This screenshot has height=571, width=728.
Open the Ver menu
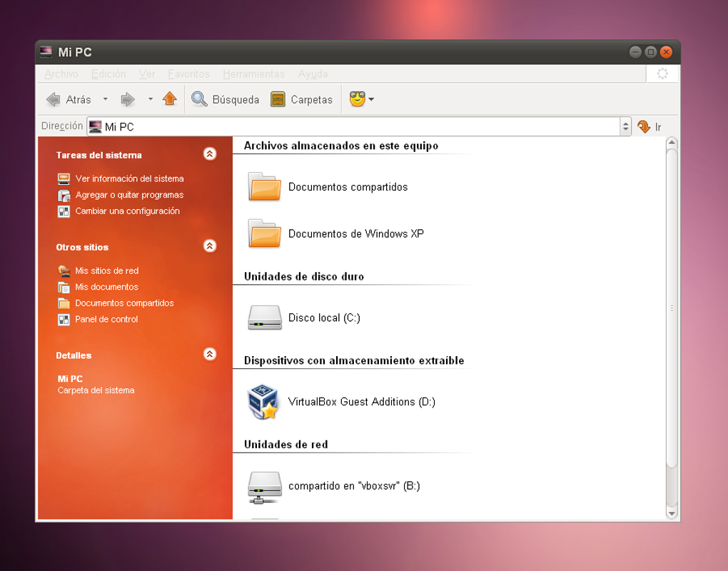point(147,74)
